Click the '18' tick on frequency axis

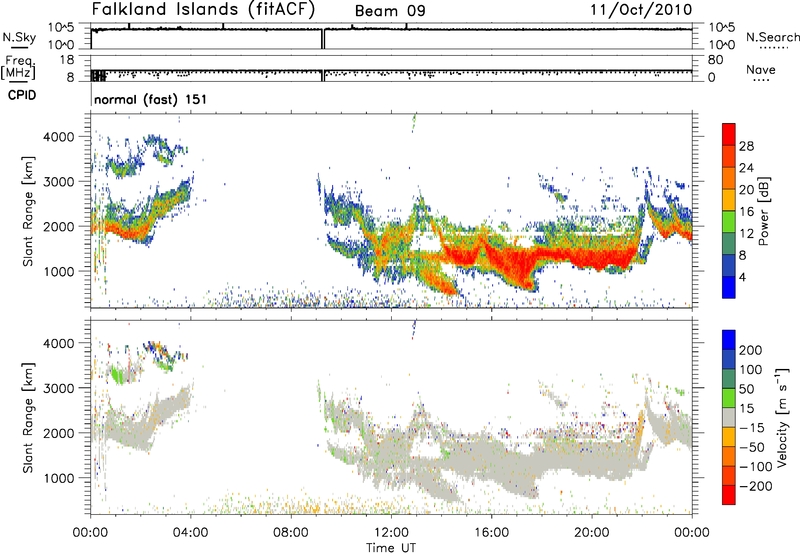click(67, 60)
